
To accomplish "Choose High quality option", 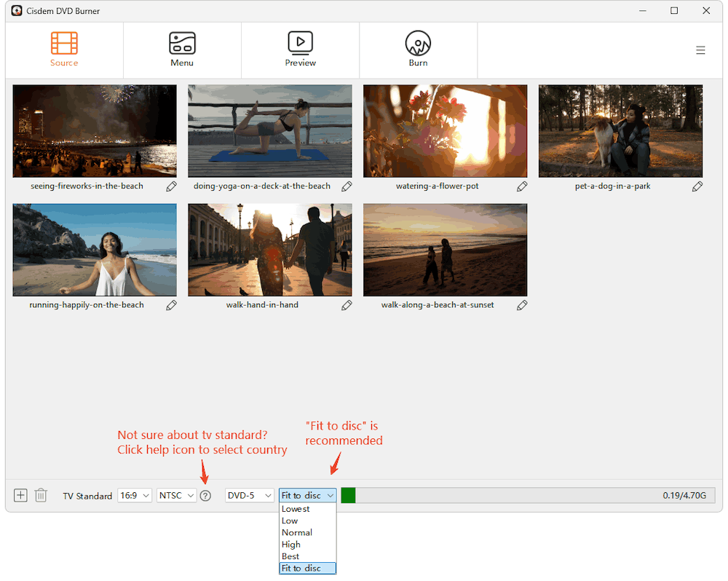I will click(307, 545).
